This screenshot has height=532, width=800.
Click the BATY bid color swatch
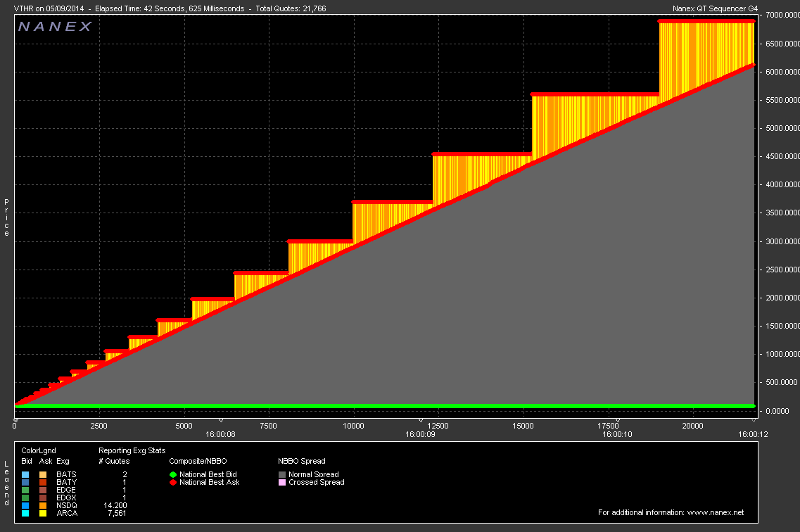coord(25,482)
